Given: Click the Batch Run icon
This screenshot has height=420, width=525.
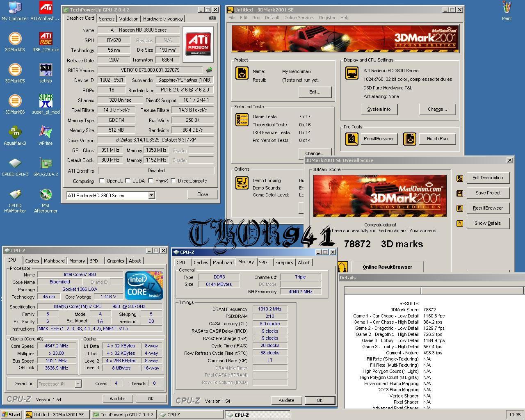Looking at the screenshot, I should 409,139.
